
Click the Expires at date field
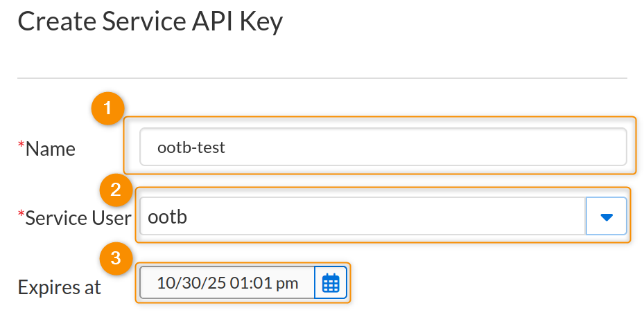click(227, 283)
